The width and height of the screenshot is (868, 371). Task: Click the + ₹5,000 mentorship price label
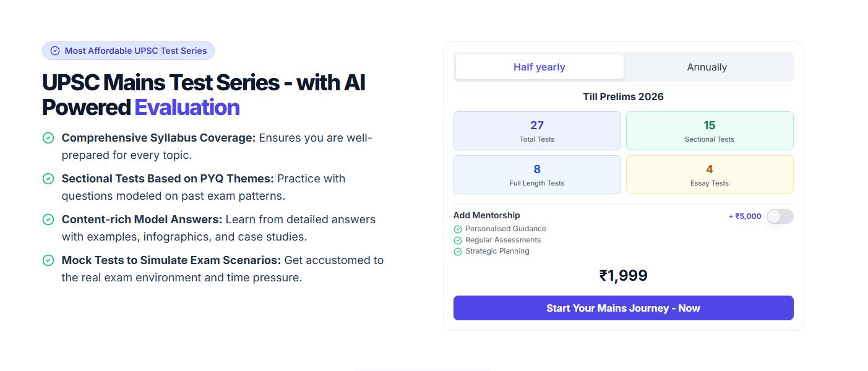point(745,216)
